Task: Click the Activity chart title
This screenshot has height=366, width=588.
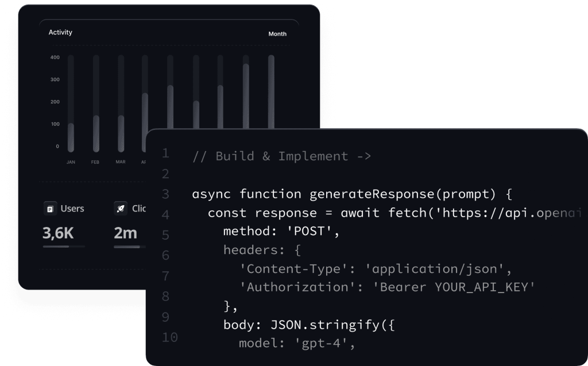Action: pyautogui.click(x=60, y=33)
